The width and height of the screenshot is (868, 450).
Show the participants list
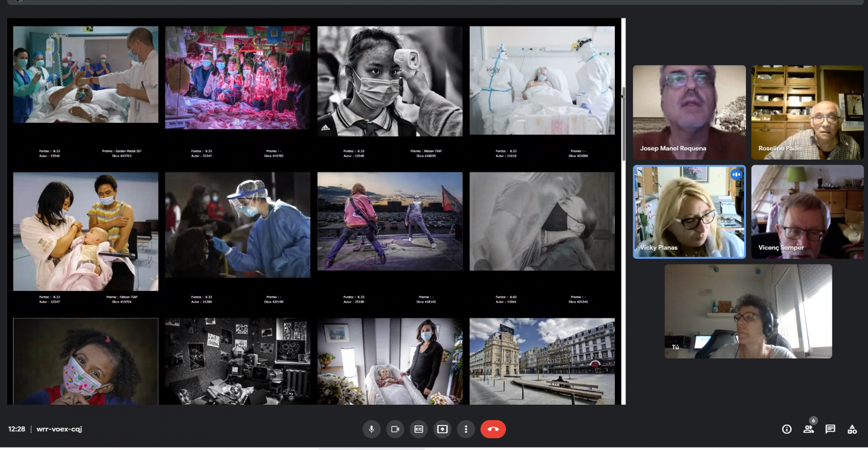(809, 429)
